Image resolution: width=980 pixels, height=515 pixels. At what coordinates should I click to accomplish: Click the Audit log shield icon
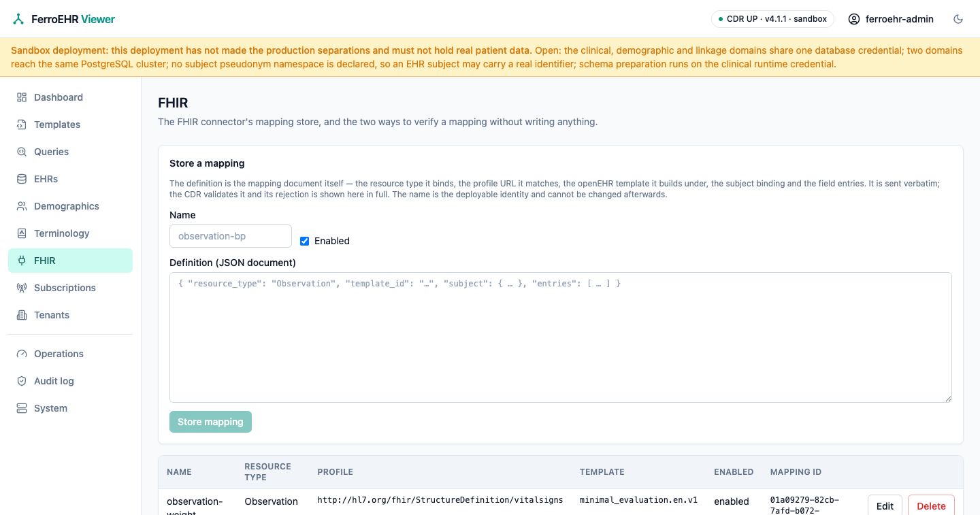coord(22,381)
